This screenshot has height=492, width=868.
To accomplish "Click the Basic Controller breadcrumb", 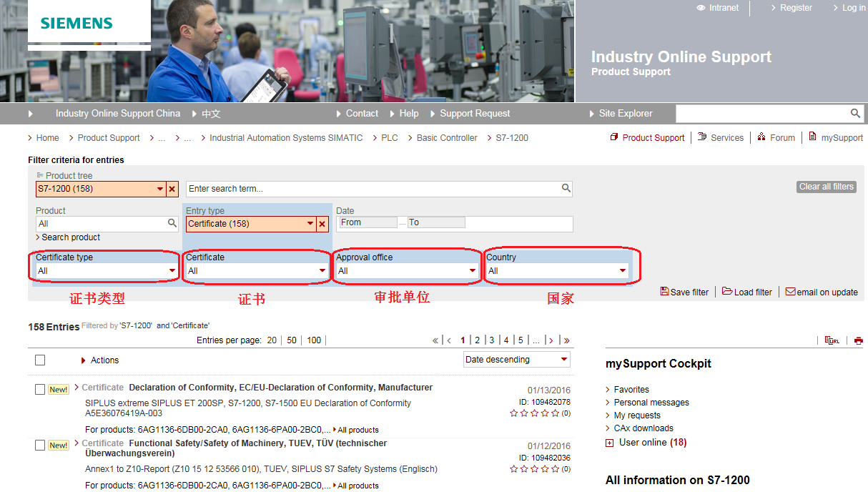I will click(x=447, y=138).
